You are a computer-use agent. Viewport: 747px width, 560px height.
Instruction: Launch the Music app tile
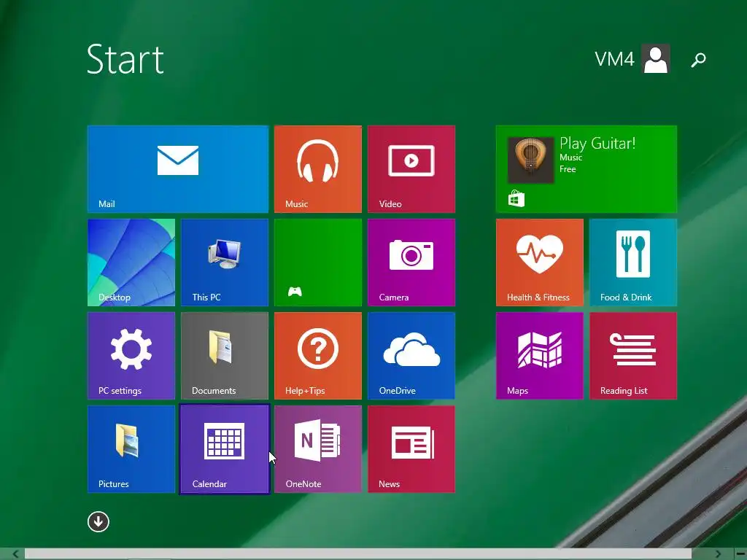[318, 169]
